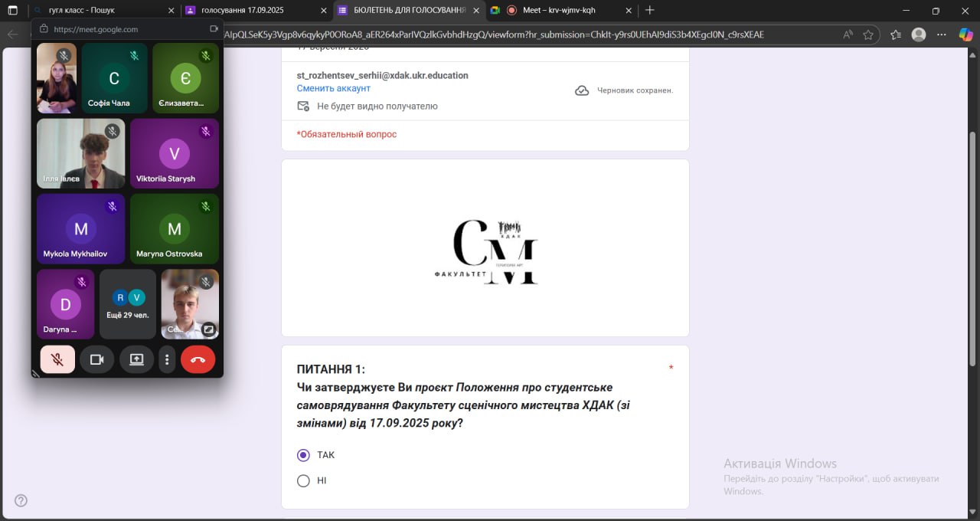Click the present screen icon in Meet

coord(136,359)
